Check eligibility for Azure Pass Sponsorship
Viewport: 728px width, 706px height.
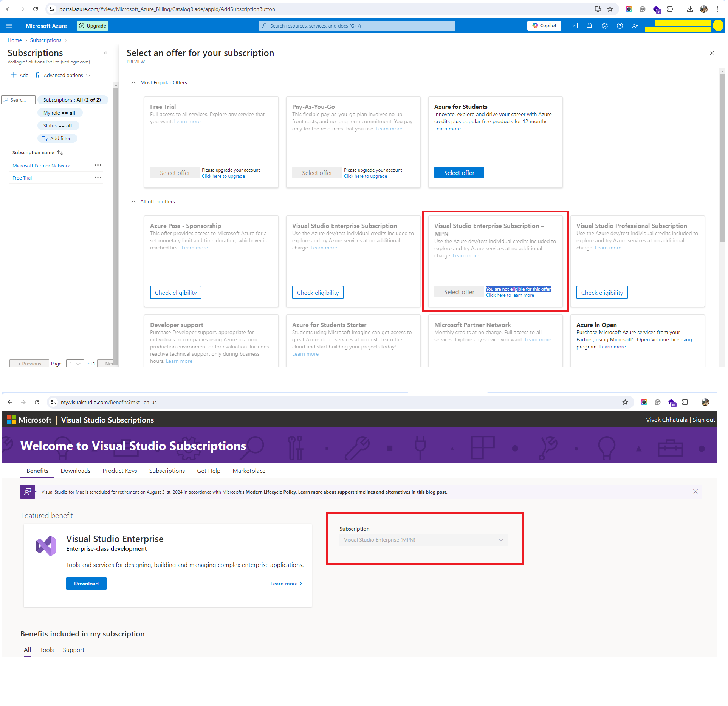click(x=176, y=293)
